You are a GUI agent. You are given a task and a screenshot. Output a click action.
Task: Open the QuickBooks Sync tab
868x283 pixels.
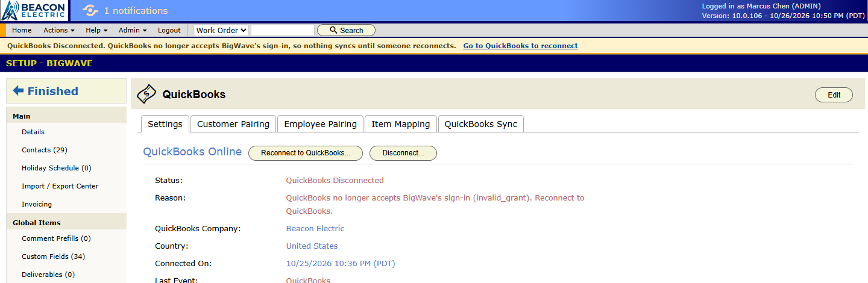(481, 124)
